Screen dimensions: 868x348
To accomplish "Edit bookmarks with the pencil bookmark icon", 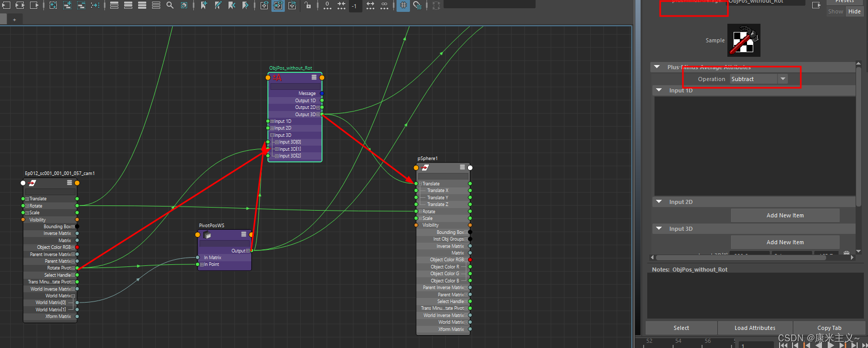I will [x=218, y=5].
